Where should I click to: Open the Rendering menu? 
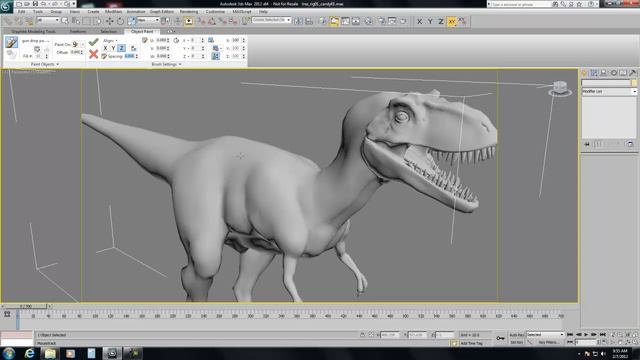pyautogui.click(x=189, y=12)
